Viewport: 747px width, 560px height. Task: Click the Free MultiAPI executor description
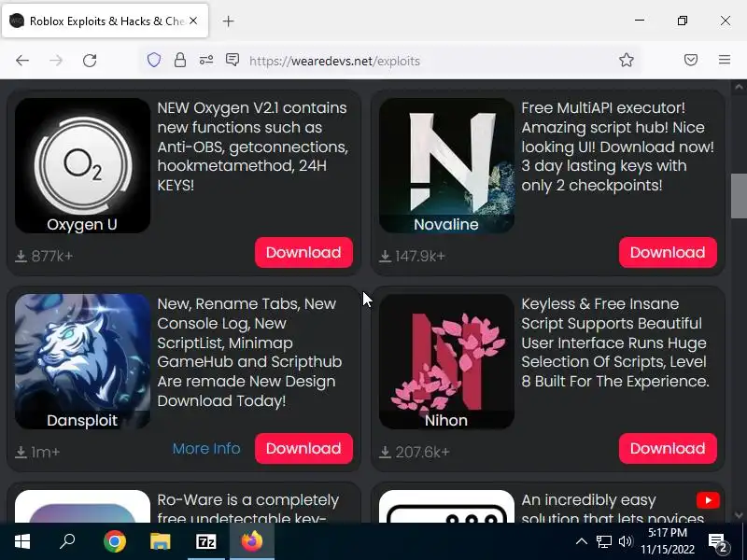(x=618, y=147)
